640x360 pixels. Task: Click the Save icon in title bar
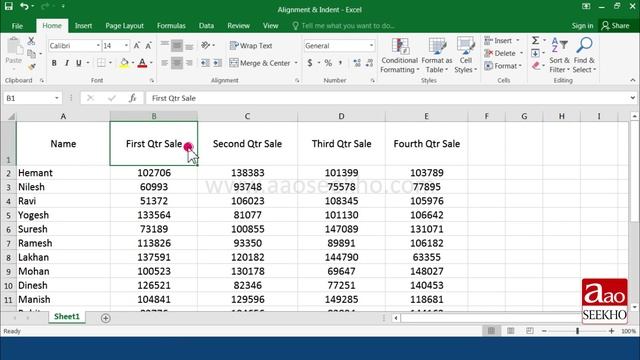[x=9, y=6]
